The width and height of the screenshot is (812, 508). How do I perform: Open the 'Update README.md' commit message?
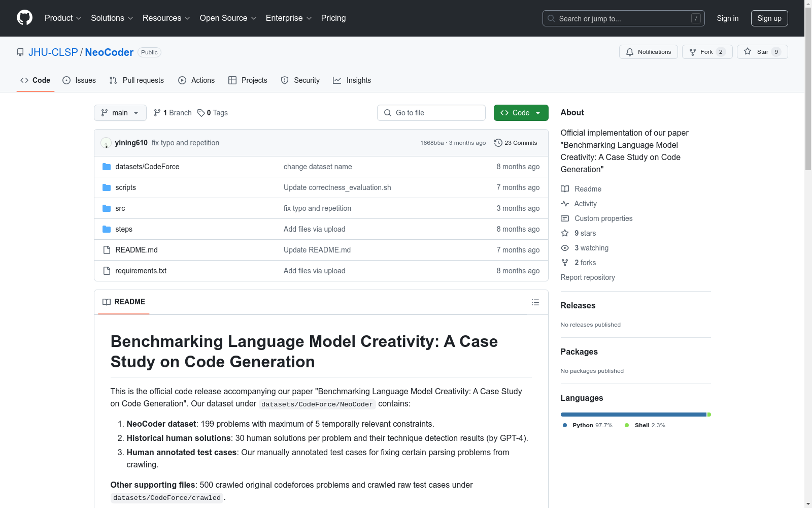pos(317,250)
